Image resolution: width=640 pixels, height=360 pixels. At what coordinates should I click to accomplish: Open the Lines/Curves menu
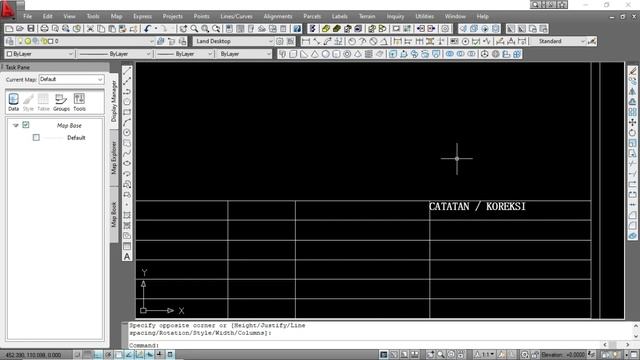(236, 16)
